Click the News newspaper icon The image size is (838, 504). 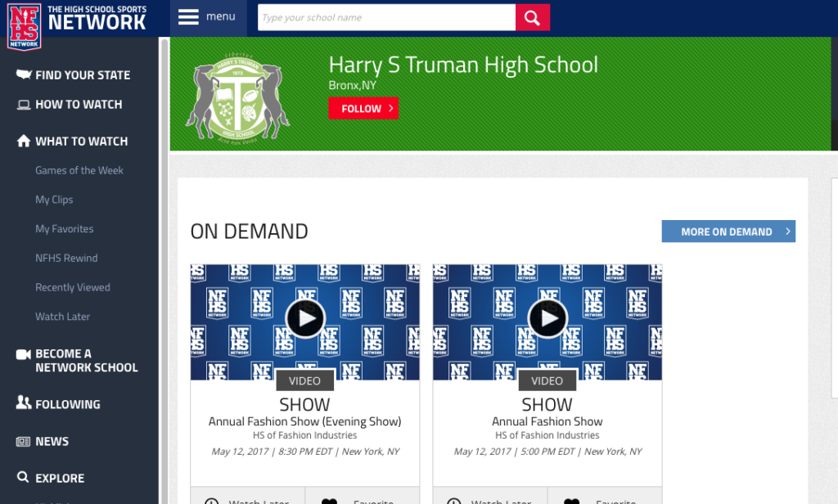tap(23, 442)
